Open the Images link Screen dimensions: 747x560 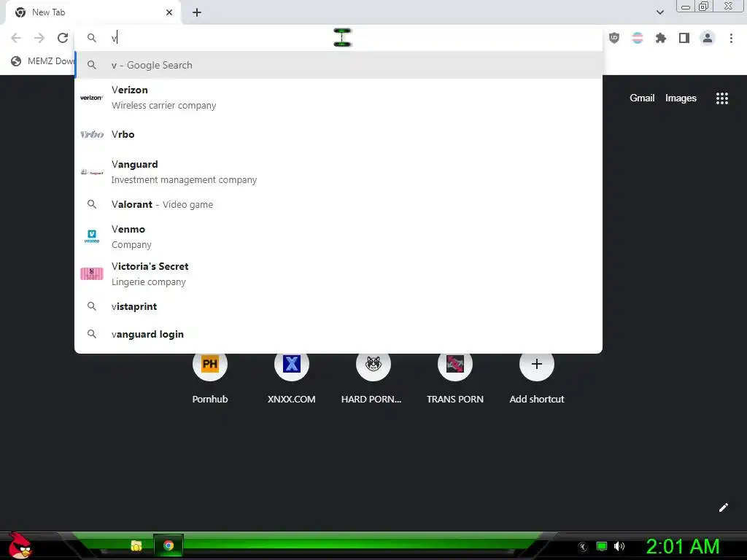pos(681,98)
